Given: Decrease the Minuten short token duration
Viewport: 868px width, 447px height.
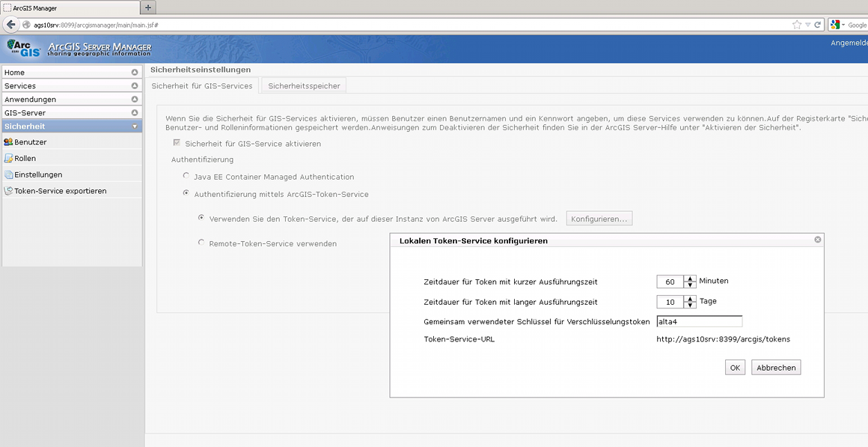Looking at the screenshot, I should 690,285.
